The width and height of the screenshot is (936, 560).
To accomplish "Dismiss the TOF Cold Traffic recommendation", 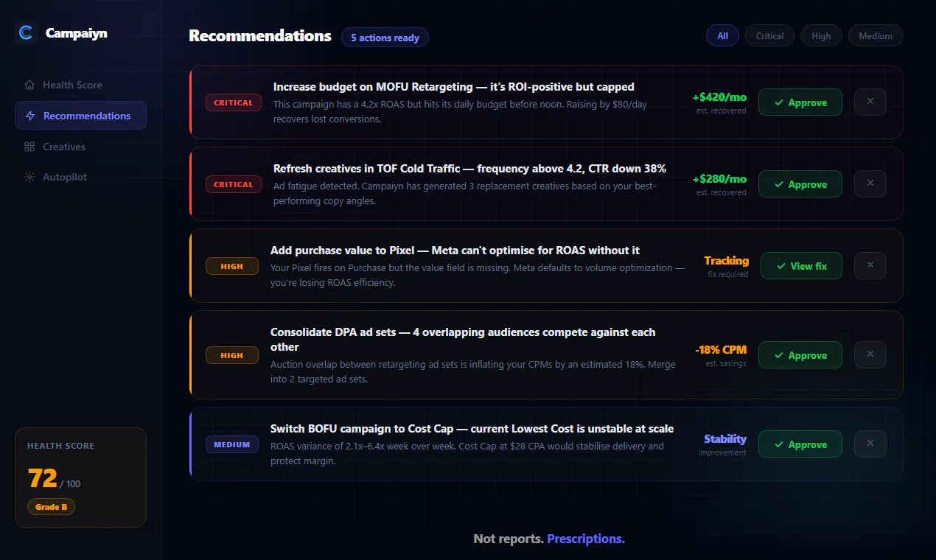I will [x=870, y=183].
